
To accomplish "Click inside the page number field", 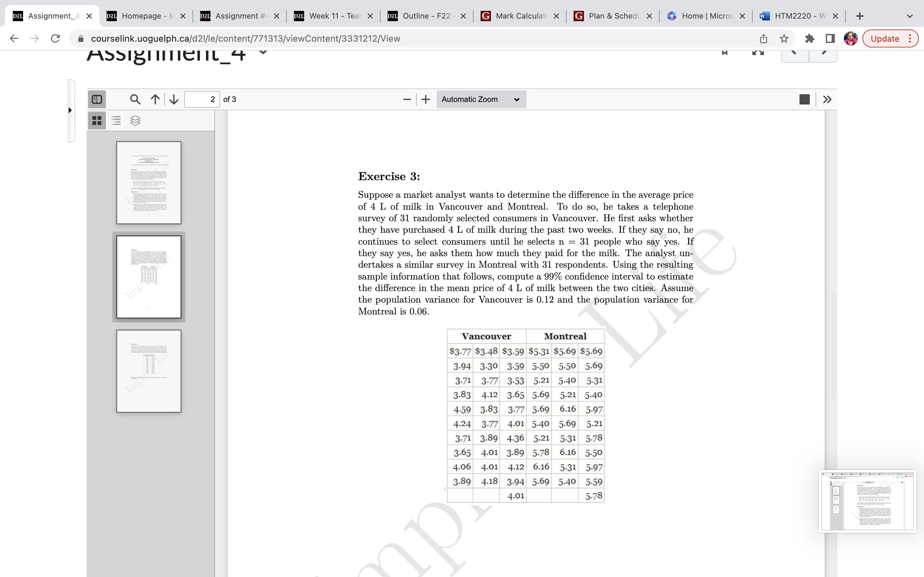I will 201,99.
